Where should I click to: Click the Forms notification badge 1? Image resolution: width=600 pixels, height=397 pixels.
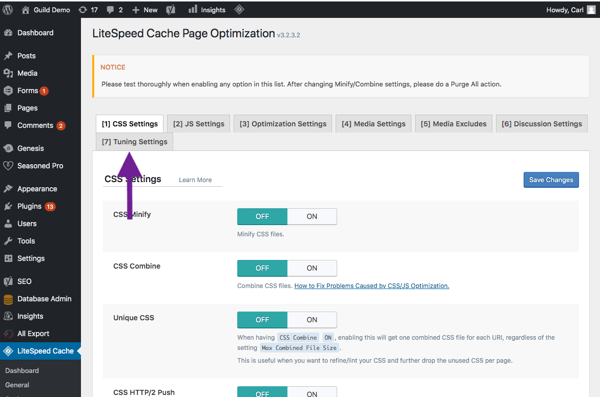tap(44, 91)
